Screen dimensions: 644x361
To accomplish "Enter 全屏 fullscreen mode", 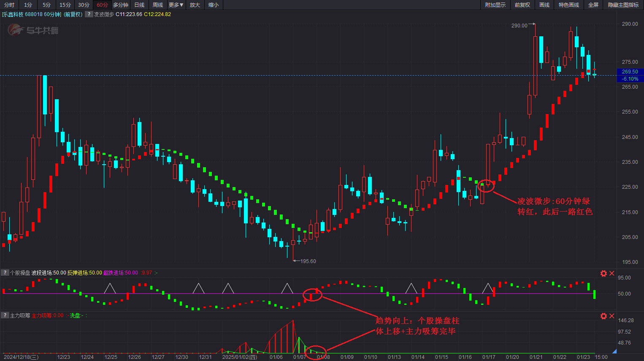I will [593, 5].
